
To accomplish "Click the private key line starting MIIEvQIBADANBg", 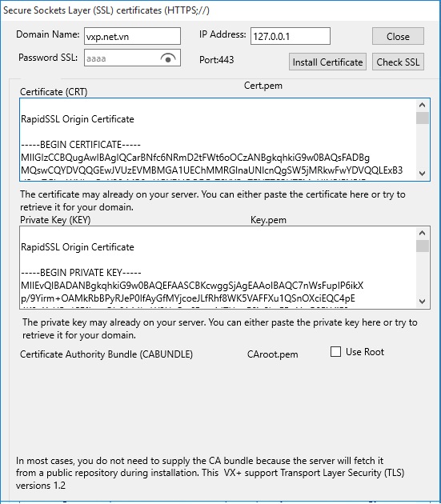I will 192,286.
